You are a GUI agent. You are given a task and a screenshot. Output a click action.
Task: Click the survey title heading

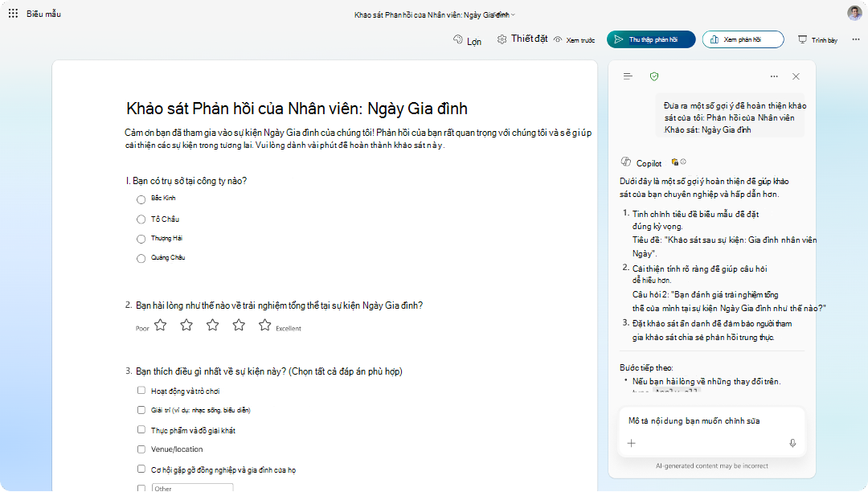(297, 109)
